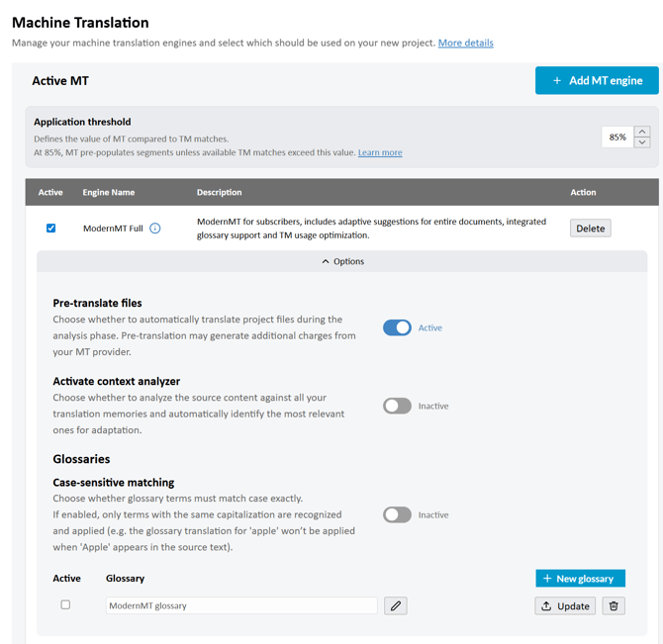Click the Add MT engine button
Viewport: 663px width, 644px height.
[597, 80]
